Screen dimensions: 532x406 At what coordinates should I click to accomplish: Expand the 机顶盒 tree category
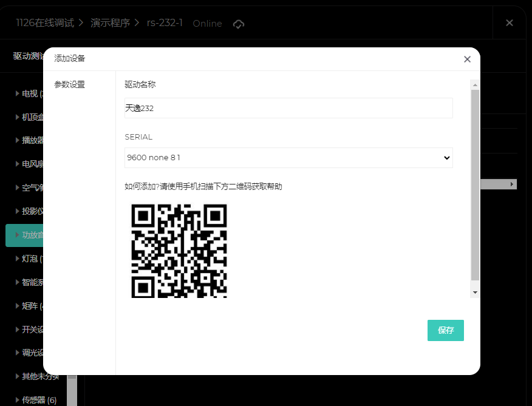point(17,117)
